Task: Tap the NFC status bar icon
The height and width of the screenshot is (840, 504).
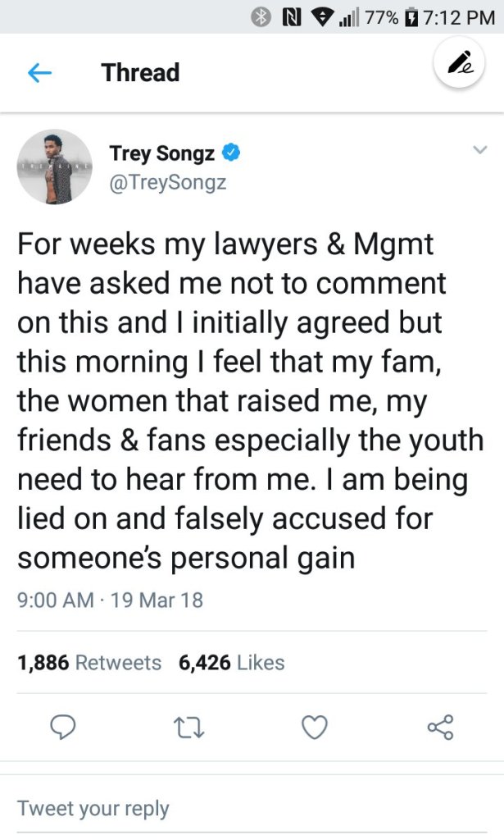Action: [x=288, y=16]
